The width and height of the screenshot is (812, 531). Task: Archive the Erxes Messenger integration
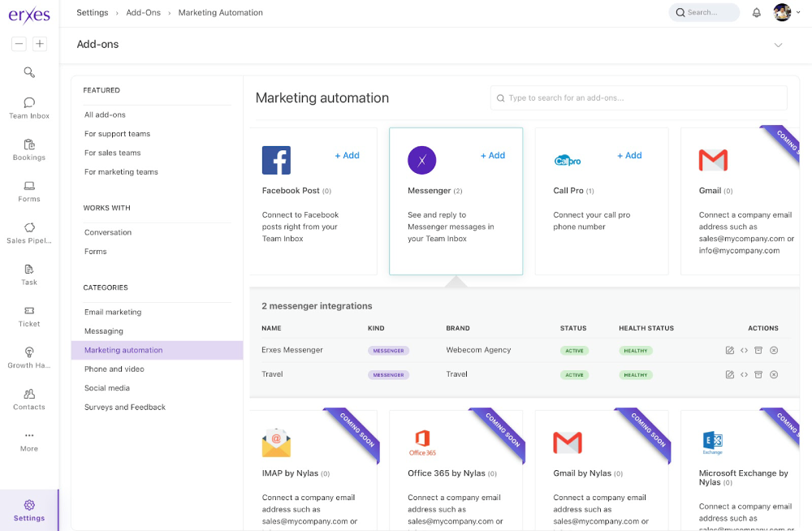758,350
